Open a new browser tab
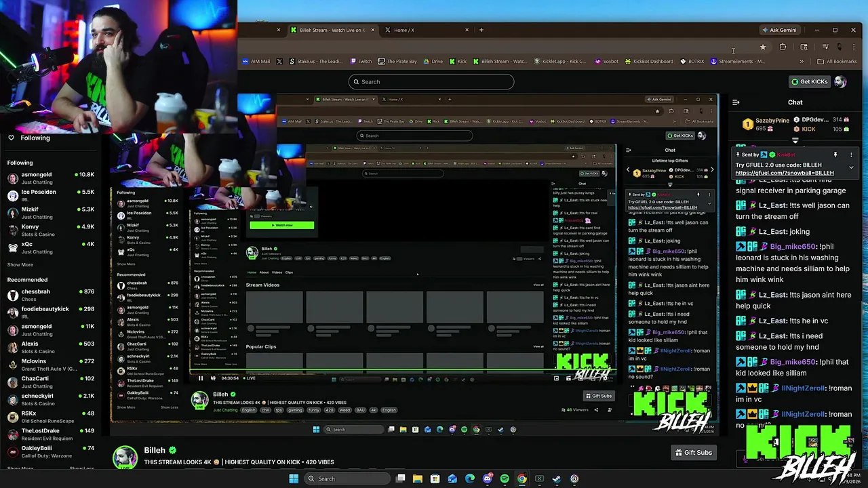The image size is (868, 488). [481, 30]
